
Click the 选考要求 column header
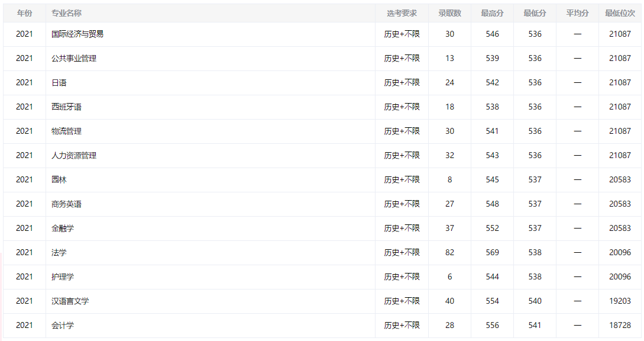(402, 13)
